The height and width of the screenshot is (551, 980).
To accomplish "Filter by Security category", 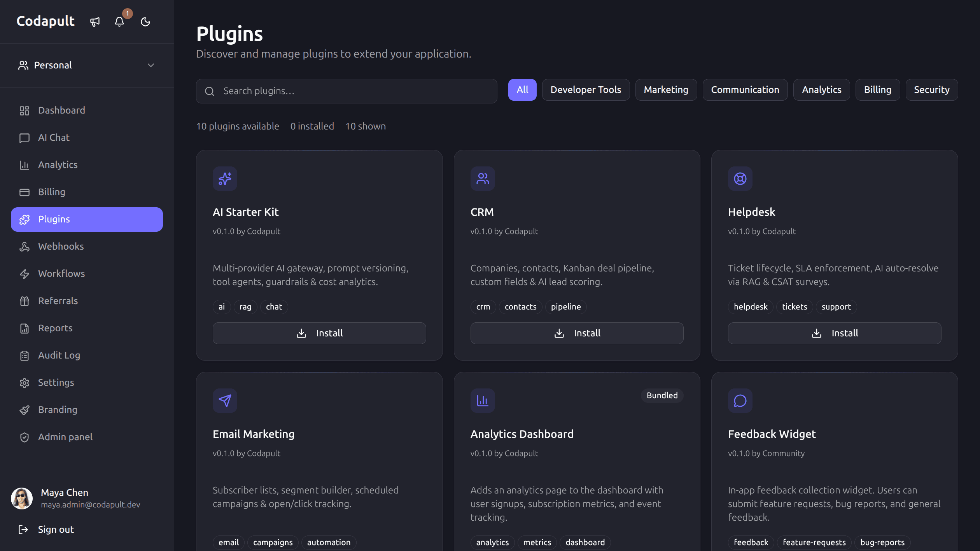I will pyautogui.click(x=931, y=90).
